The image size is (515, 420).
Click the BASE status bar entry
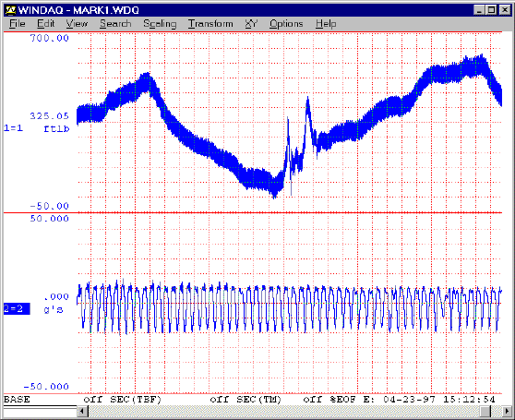tap(17, 400)
